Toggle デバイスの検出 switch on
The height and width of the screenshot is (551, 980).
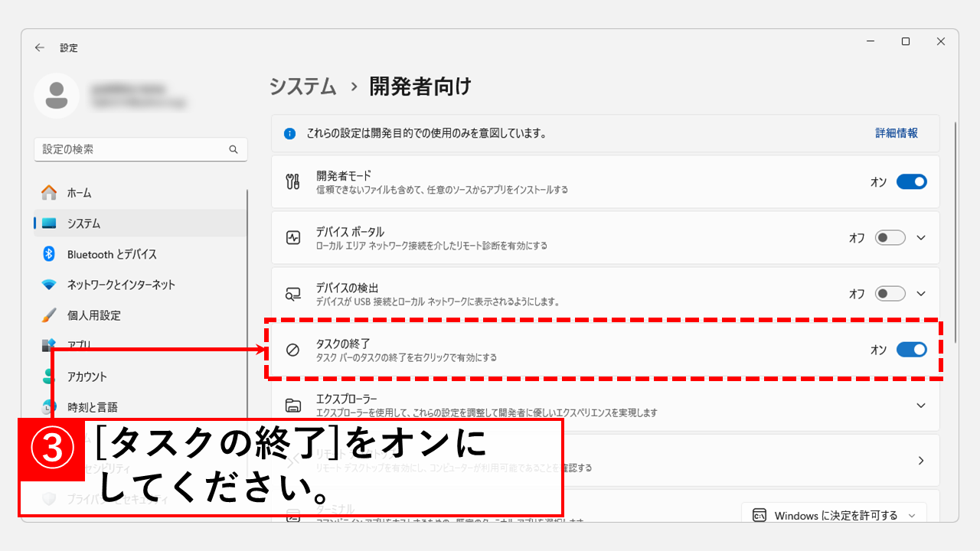click(890, 294)
